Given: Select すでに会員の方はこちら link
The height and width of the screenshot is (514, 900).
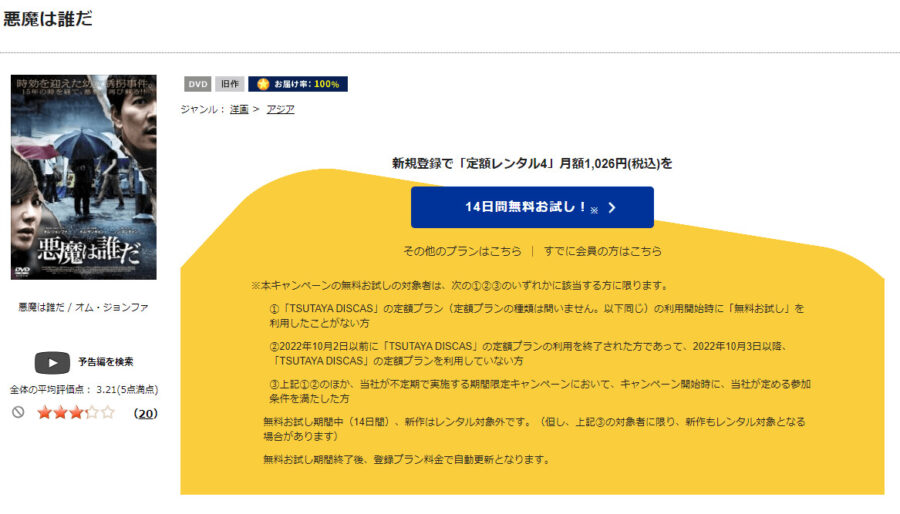Looking at the screenshot, I should [603, 251].
